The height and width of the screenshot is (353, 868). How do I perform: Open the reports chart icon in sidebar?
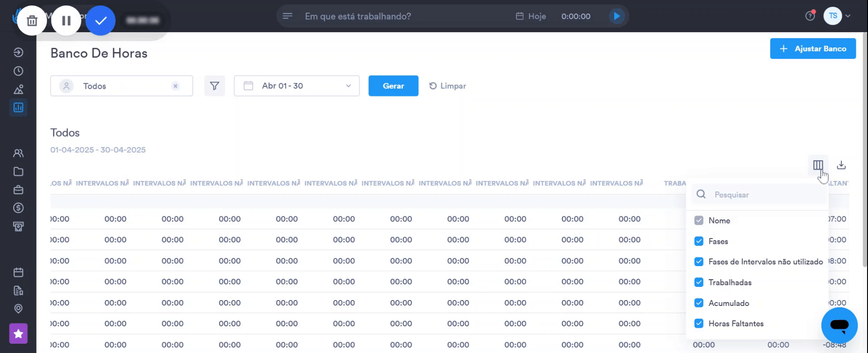tap(19, 108)
